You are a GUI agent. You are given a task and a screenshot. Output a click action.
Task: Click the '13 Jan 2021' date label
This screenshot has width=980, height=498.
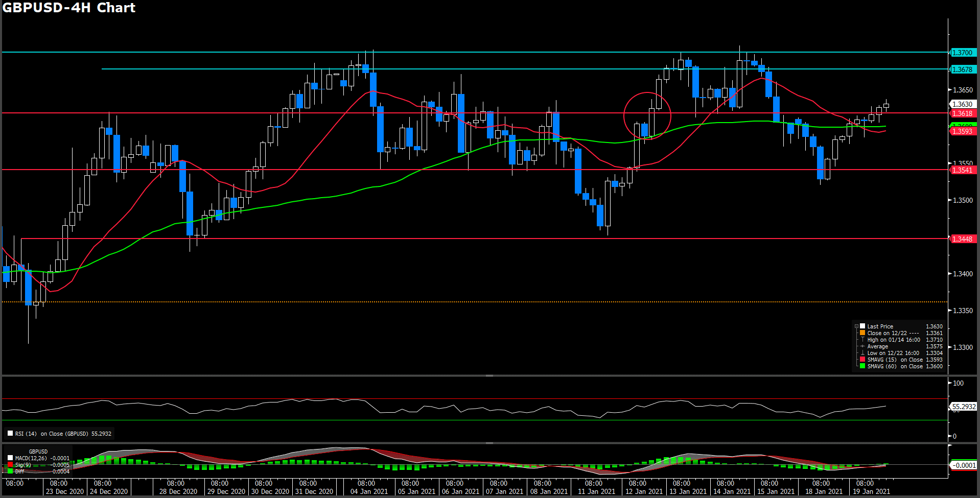pos(688,491)
